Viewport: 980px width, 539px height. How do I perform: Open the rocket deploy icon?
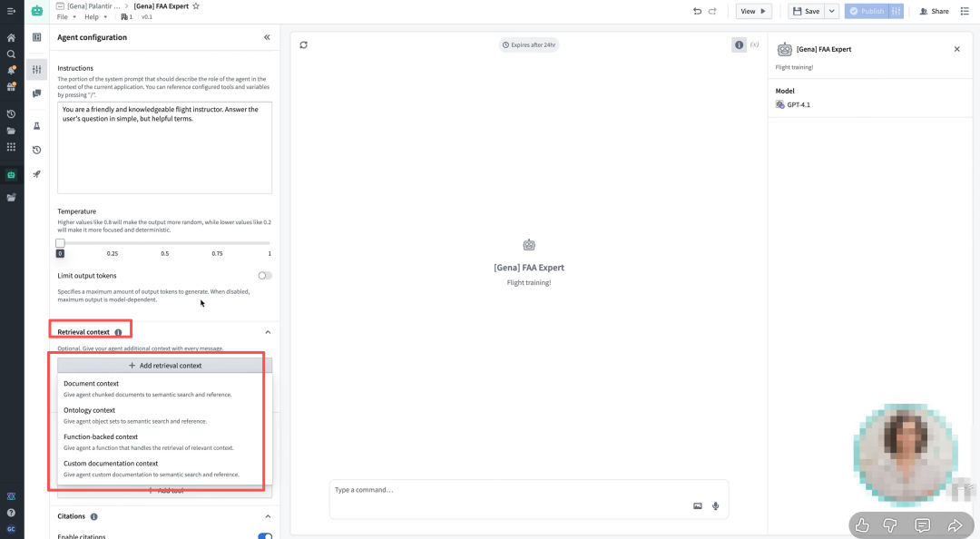click(37, 174)
